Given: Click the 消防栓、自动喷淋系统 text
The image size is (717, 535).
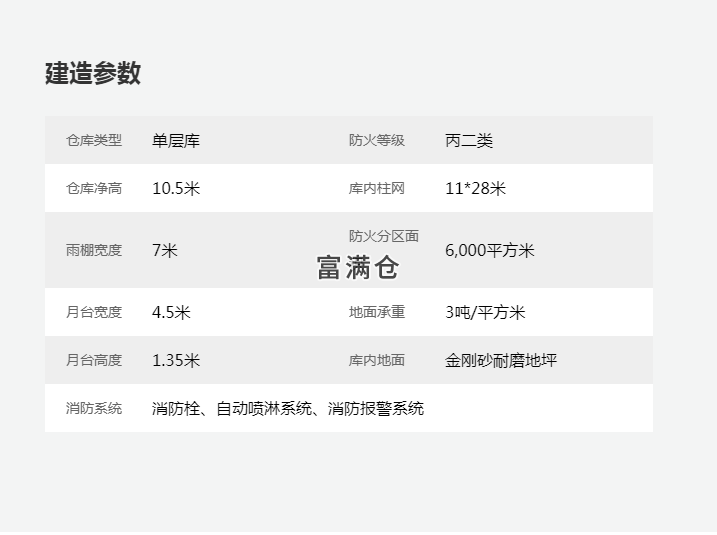Looking at the screenshot, I should [235, 409].
